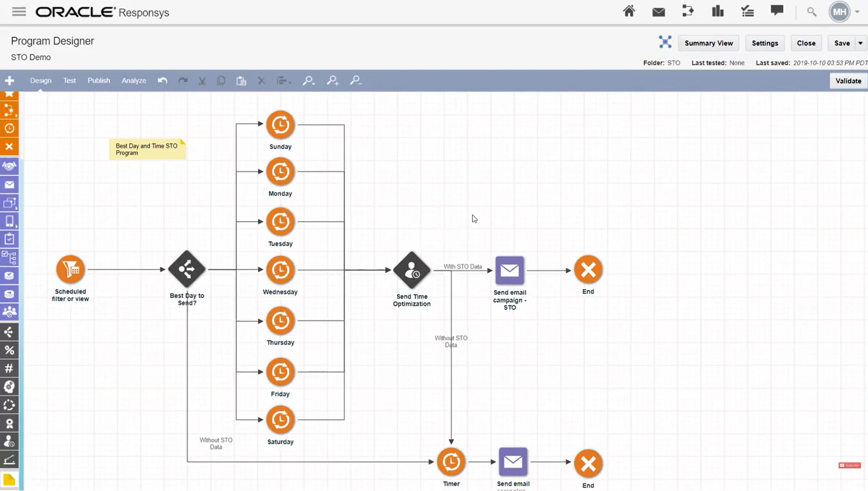Select the orange Timer palette icon
The width and height of the screenshot is (868, 491).
coord(9,128)
